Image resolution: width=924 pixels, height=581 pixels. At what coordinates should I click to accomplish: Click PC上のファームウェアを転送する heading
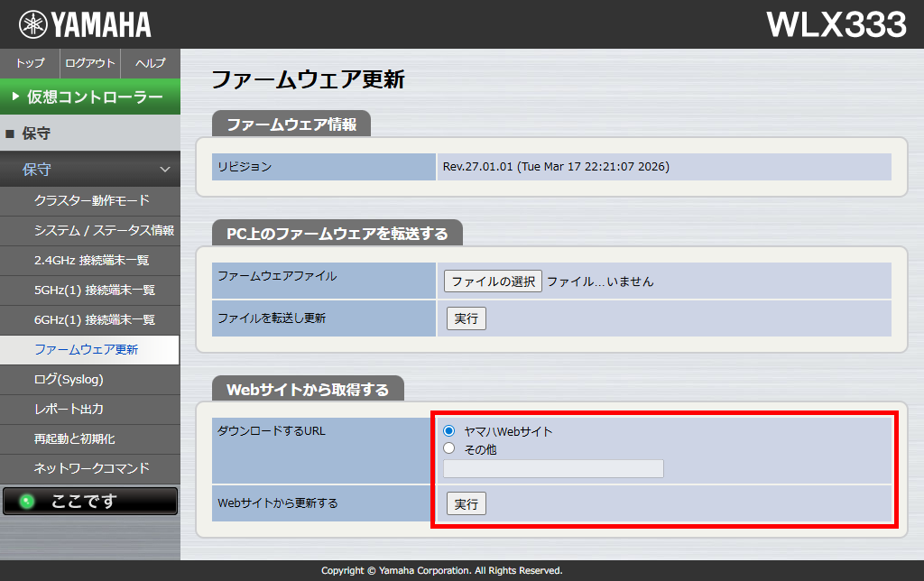[x=337, y=234]
